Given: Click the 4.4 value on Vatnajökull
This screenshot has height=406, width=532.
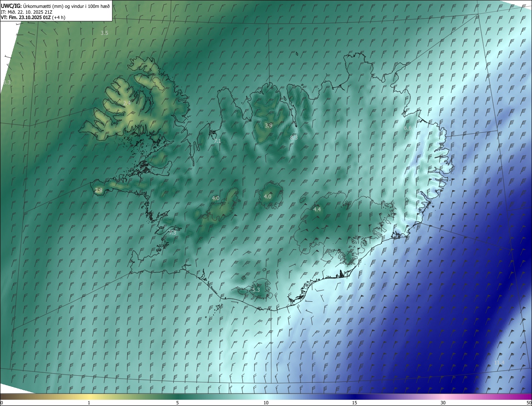Looking at the screenshot, I should (x=317, y=210).
